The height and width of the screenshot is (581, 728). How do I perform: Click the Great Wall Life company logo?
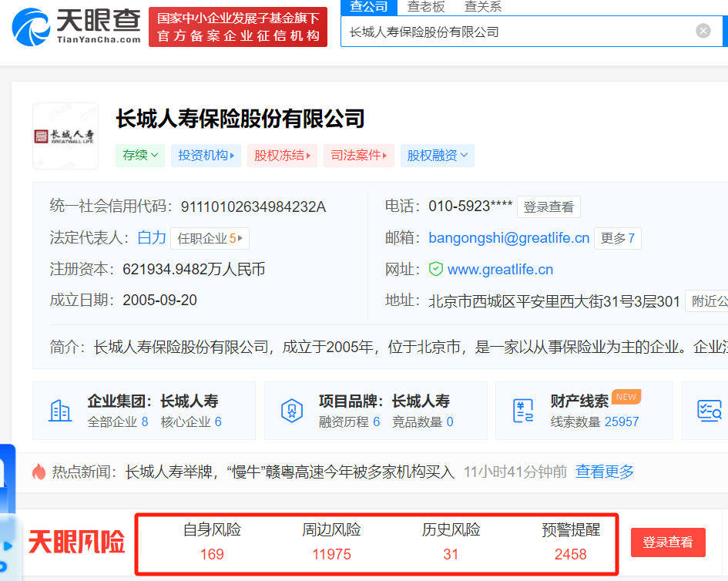65,136
